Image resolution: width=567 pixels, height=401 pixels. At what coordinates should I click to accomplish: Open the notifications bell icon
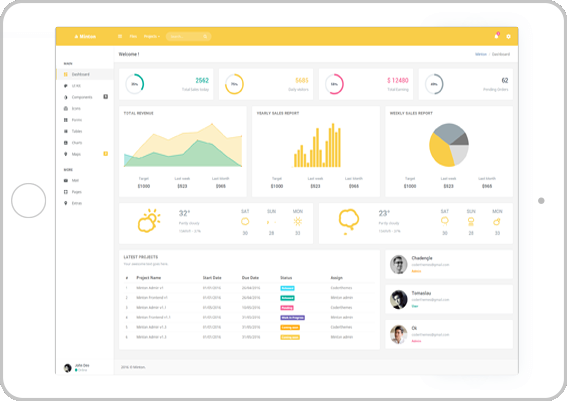pyautogui.click(x=496, y=36)
